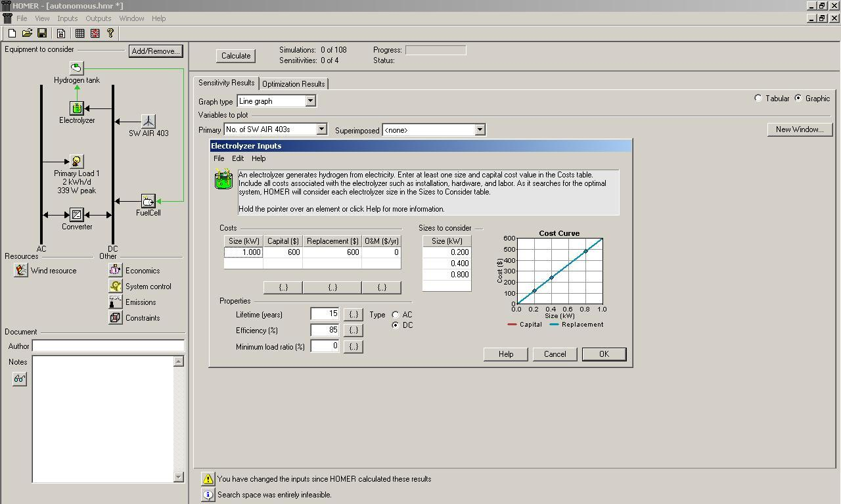
Task: Select the Graphic view radio button
Action: coord(798,98)
